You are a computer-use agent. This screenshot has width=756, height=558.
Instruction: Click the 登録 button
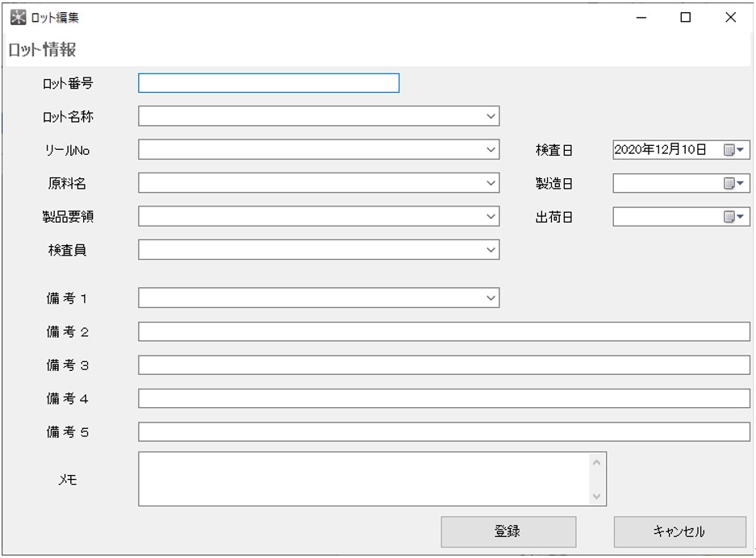(508, 531)
